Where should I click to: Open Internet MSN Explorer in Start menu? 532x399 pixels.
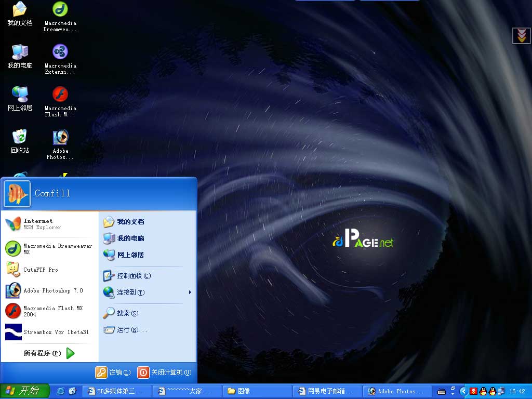[42, 224]
